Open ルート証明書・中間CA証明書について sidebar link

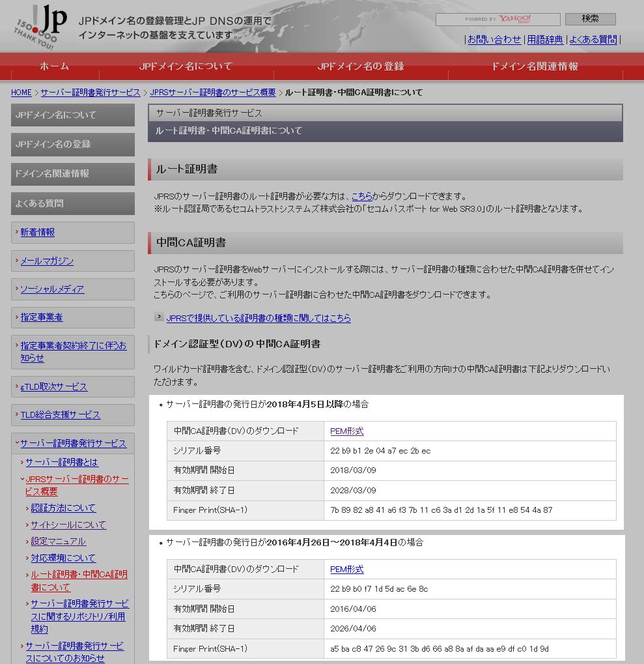pyautogui.click(x=79, y=581)
